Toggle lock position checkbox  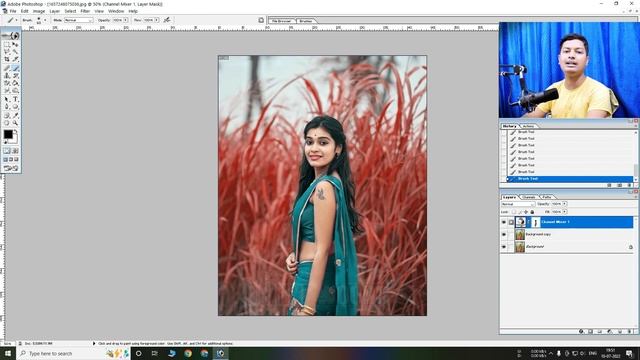coord(526,212)
